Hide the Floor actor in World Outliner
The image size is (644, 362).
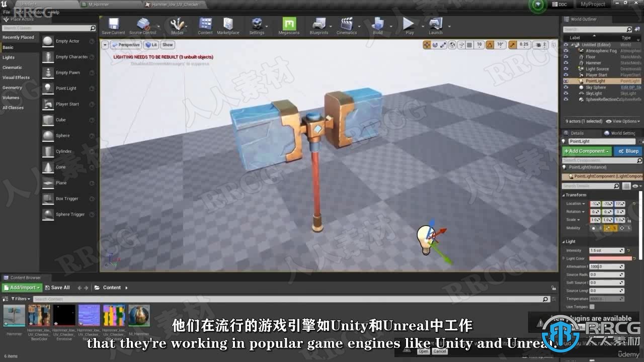(x=566, y=57)
